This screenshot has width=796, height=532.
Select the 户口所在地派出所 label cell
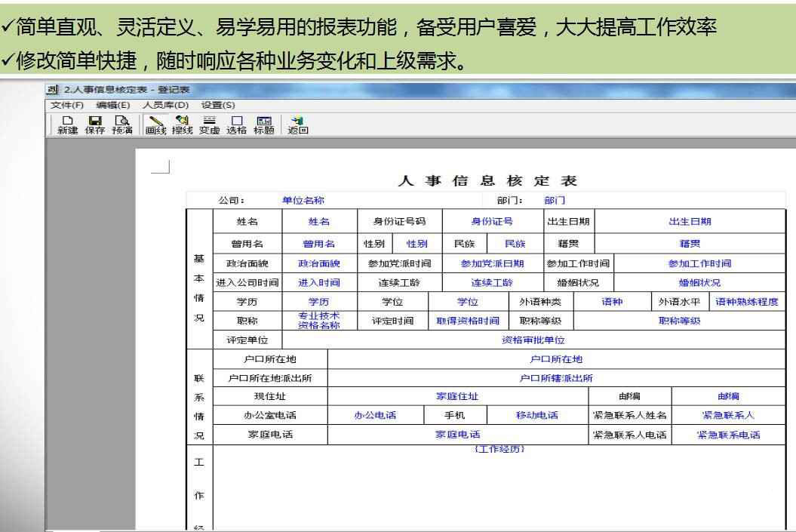click(x=270, y=377)
